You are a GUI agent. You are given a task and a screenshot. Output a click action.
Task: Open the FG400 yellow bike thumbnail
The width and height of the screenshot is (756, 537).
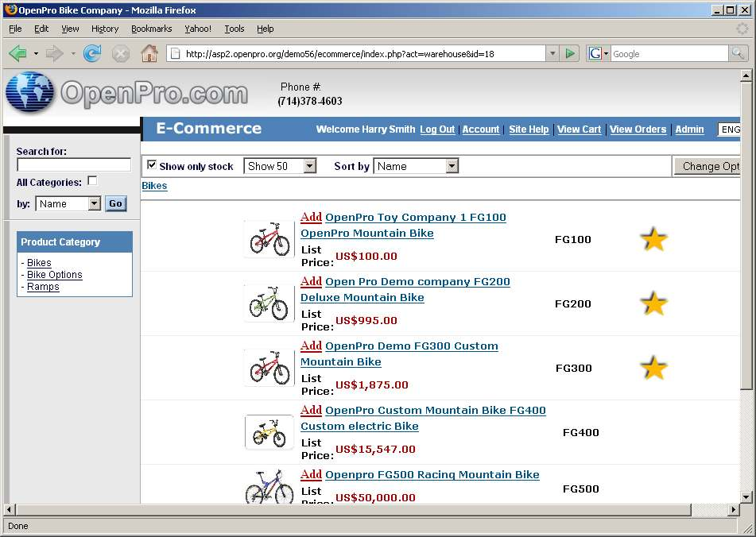click(x=269, y=432)
